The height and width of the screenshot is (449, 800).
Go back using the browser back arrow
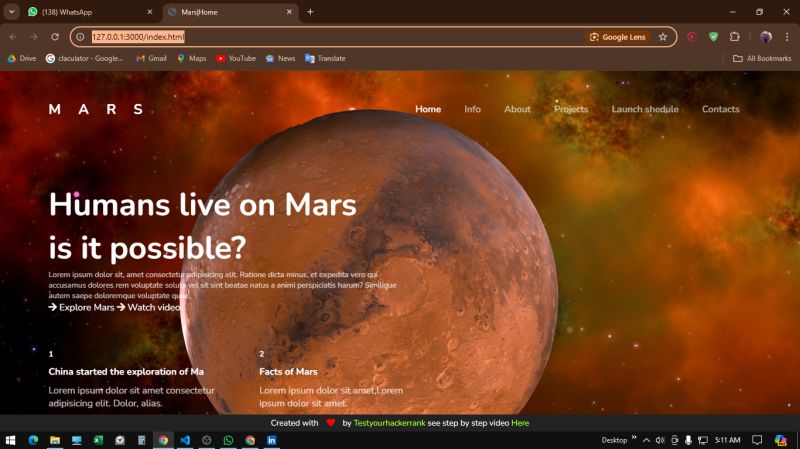13,37
